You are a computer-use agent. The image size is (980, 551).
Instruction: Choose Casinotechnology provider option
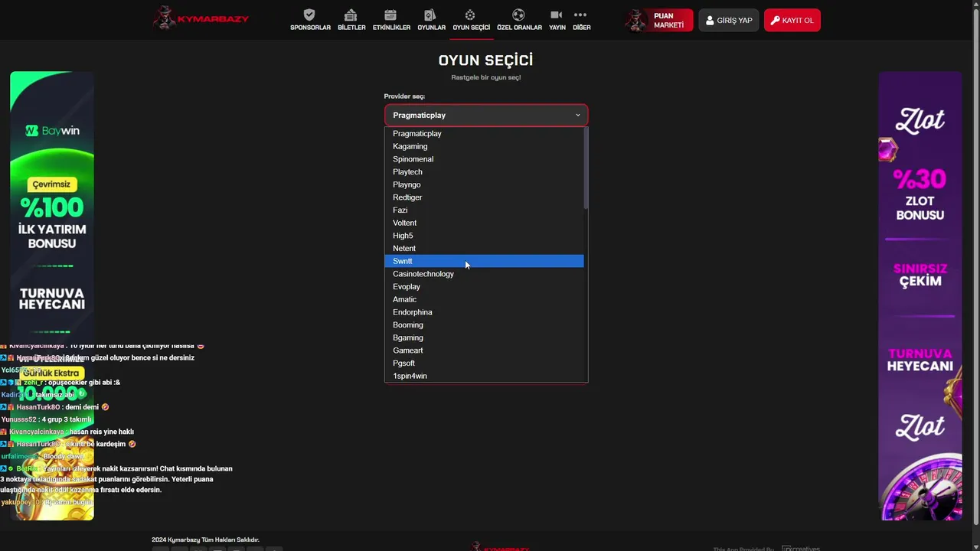[484, 274]
